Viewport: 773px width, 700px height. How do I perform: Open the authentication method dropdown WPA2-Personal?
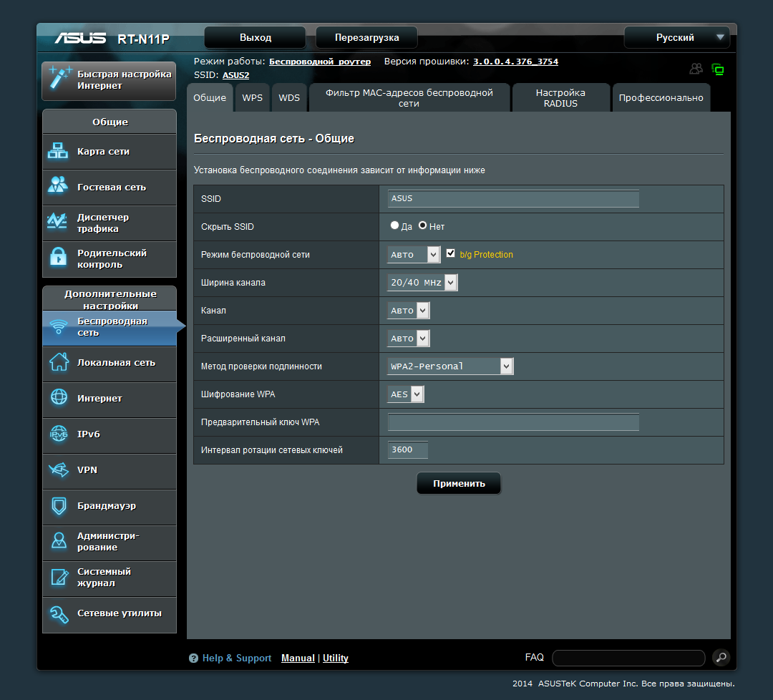point(450,366)
